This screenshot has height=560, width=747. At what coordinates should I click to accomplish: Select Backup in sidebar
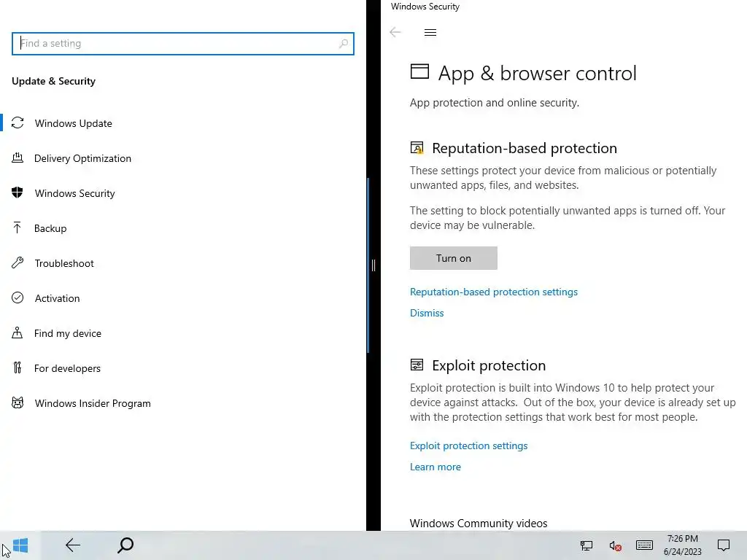50,228
